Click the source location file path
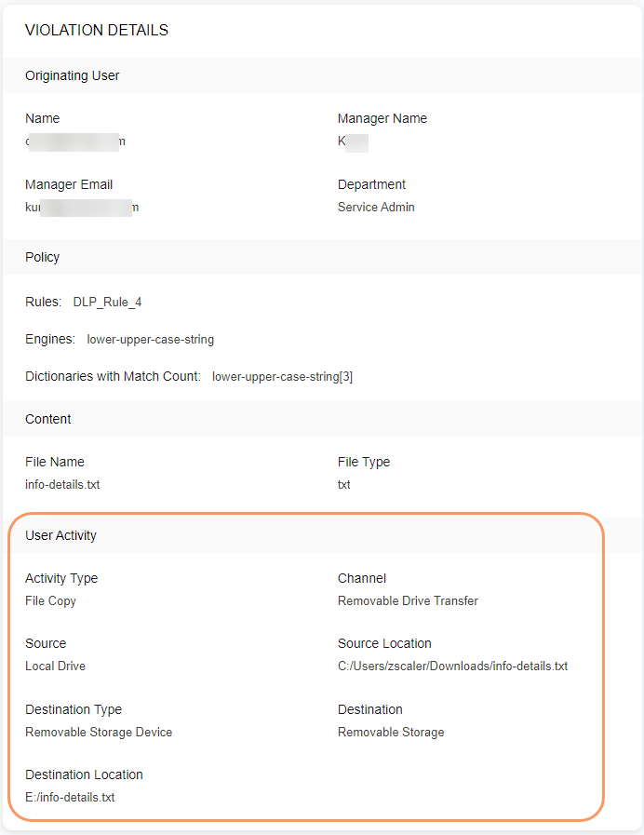The image size is (644, 835). [453, 666]
